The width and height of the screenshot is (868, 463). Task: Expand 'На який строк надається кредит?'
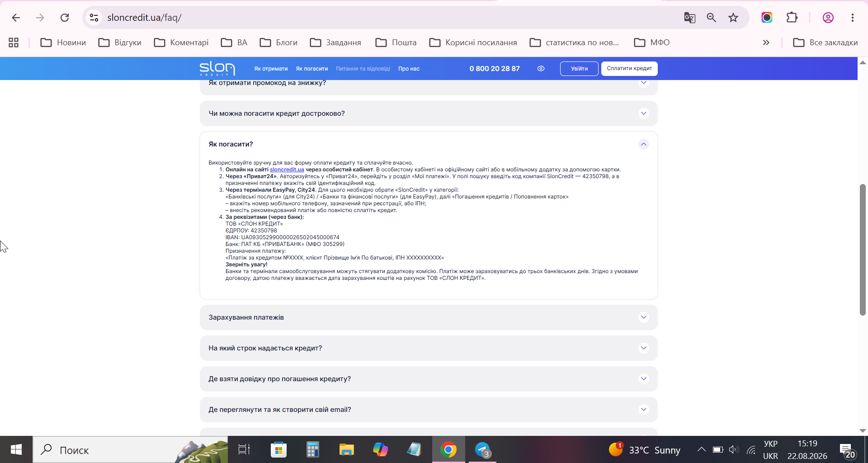[x=429, y=348]
